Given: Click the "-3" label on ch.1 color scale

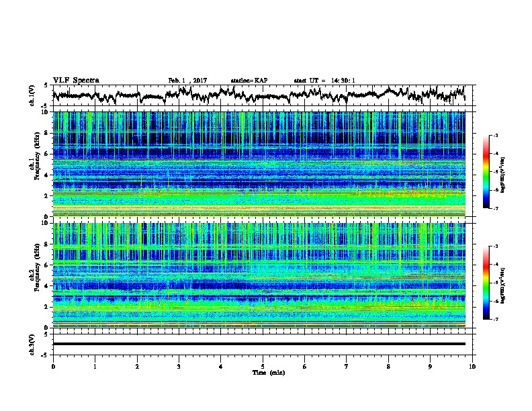Looking at the screenshot, I should click(496, 136).
